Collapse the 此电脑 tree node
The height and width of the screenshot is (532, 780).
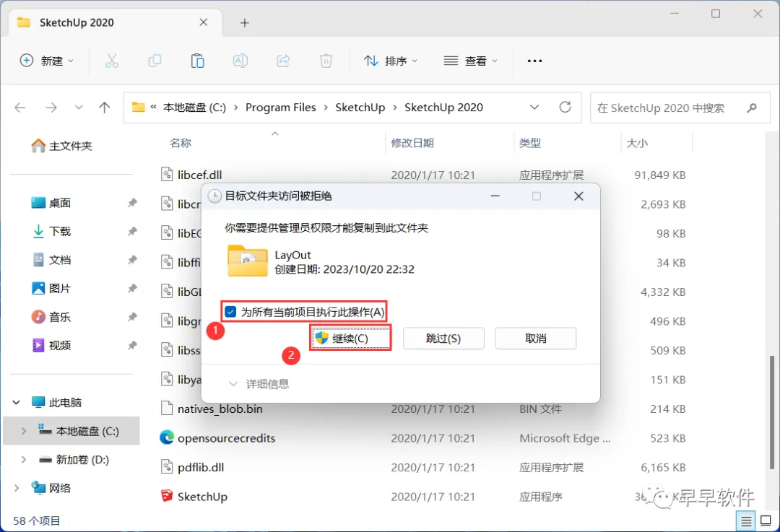tap(17, 402)
